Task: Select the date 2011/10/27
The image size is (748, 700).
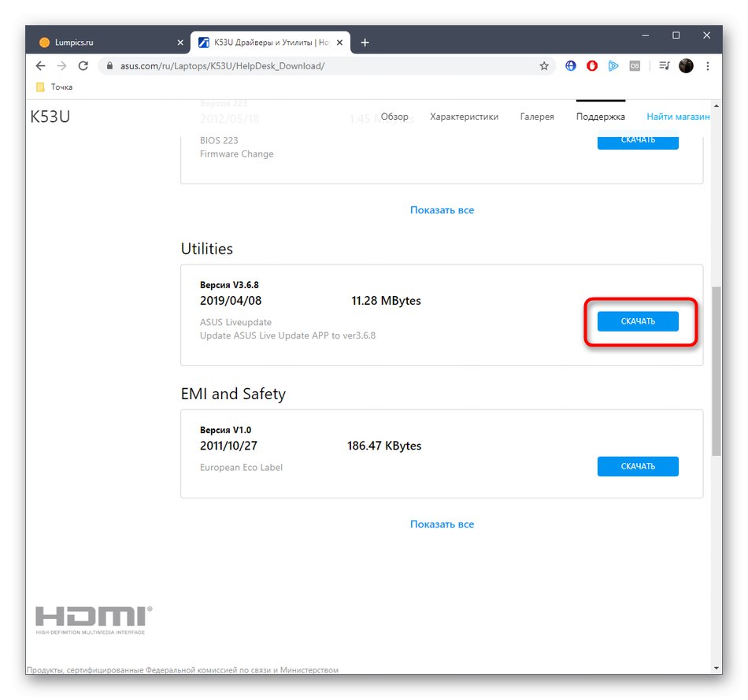Action: pos(228,446)
